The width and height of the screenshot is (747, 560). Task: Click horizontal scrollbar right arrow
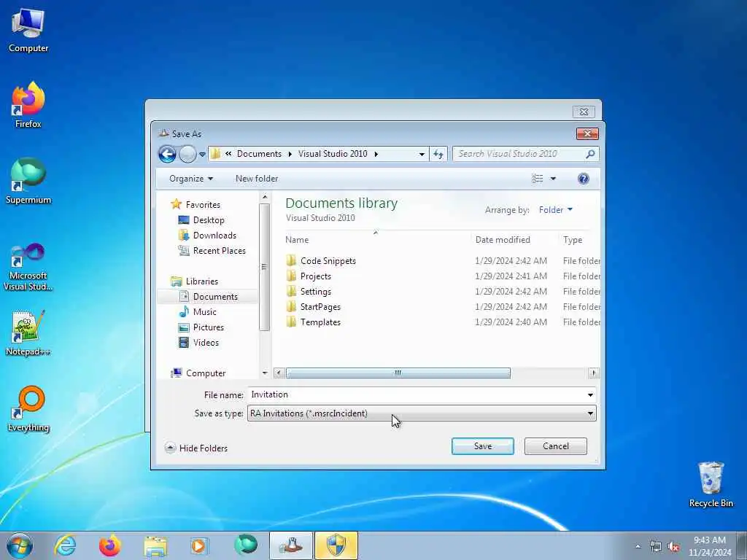click(594, 373)
